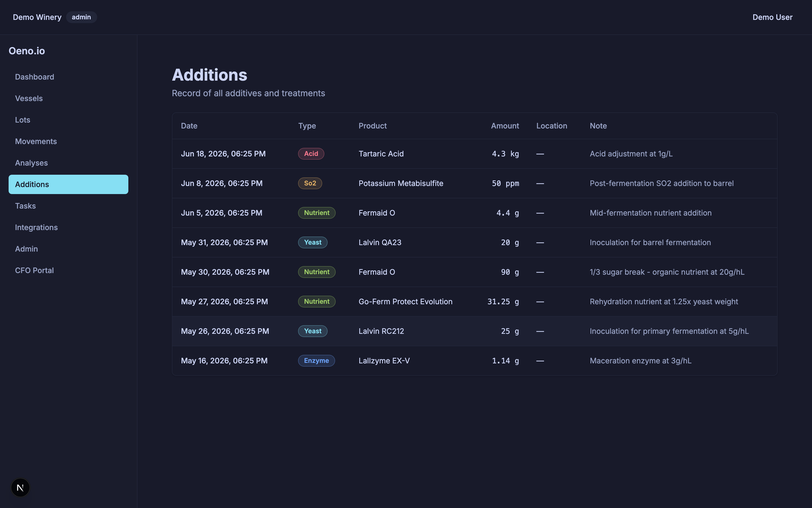Click the Jun 8, 2026 date cell
The image size is (812, 508).
click(x=222, y=183)
